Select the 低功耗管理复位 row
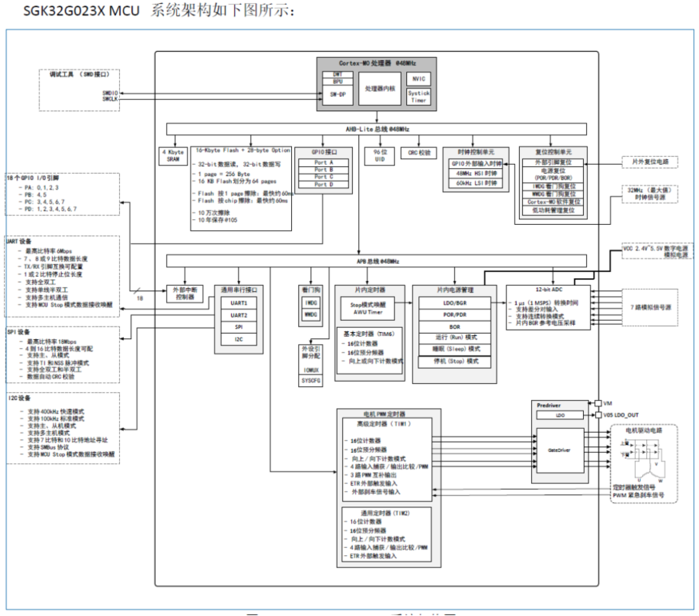 (553, 210)
